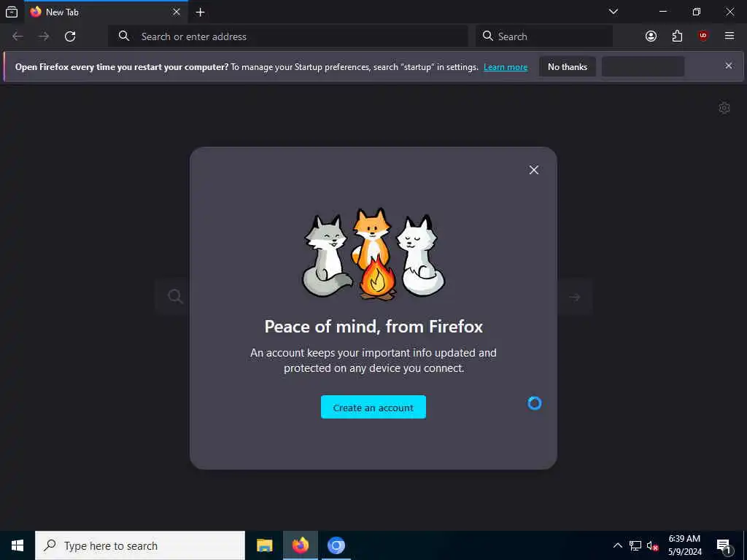Open the Firefox View icon
Screen dimensions: 747x560
(x=12, y=12)
